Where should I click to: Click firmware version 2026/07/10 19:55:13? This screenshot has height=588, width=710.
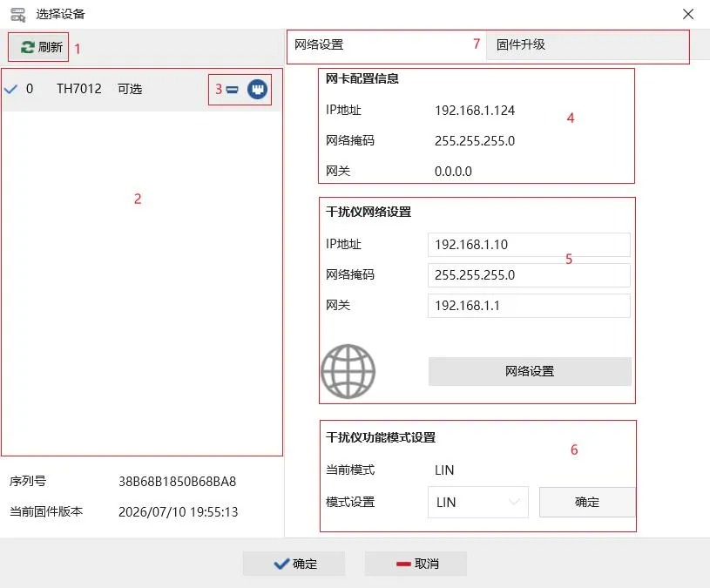coord(178,512)
